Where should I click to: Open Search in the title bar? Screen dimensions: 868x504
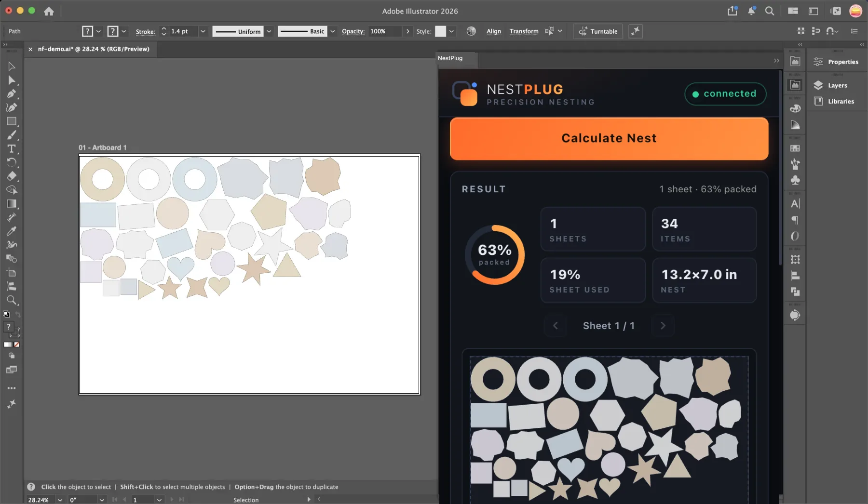(770, 11)
